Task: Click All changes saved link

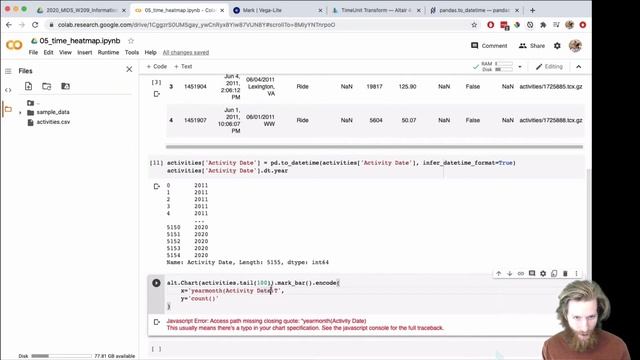Action: [186, 52]
